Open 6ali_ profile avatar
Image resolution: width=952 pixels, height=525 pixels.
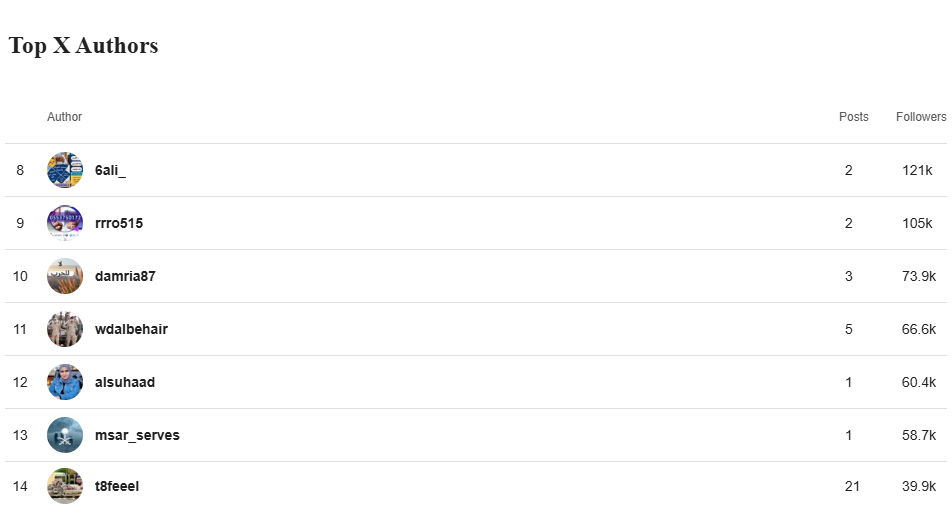(x=65, y=170)
